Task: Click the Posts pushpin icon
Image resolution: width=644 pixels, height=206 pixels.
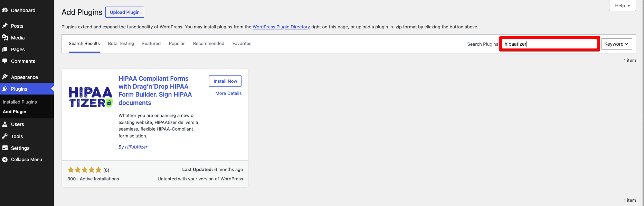Action: (x=5, y=26)
